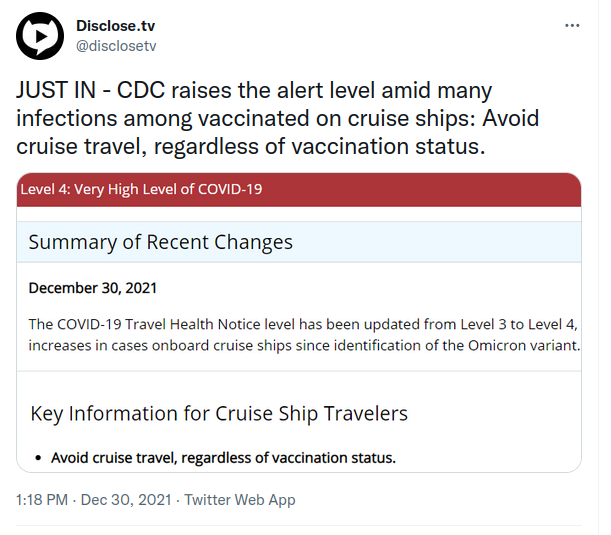Click the word CDC in the tweet
Viewport: 611px width, 535px height.
click(x=141, y=90)
